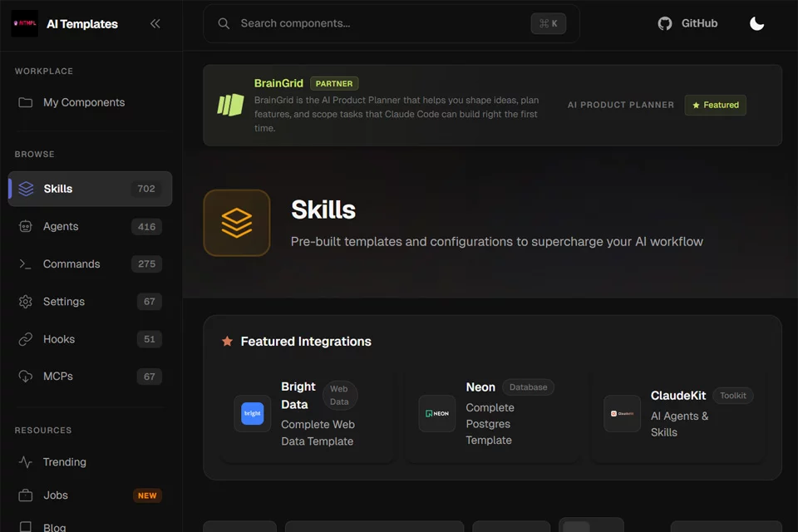Image resolution: width=798 pixels, height=532 pixels.
Task: Open the ClaudeKit integration card
Action: tap(677, 414)
